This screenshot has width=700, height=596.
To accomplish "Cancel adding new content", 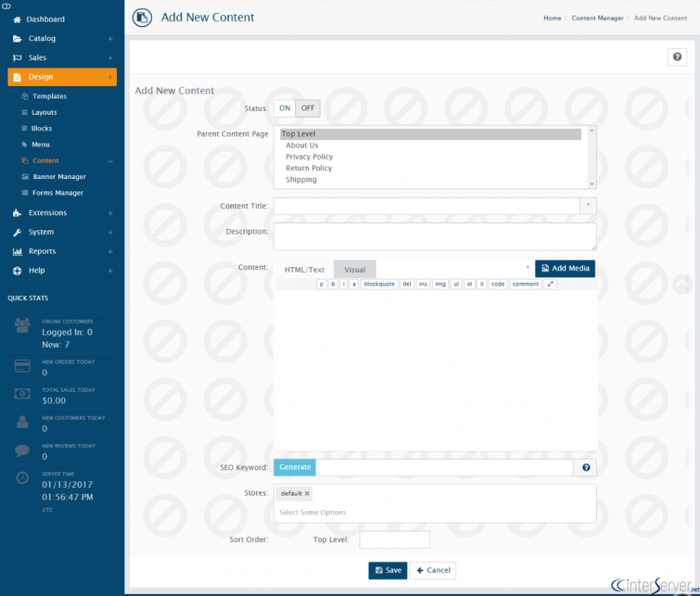I will 433,570.
